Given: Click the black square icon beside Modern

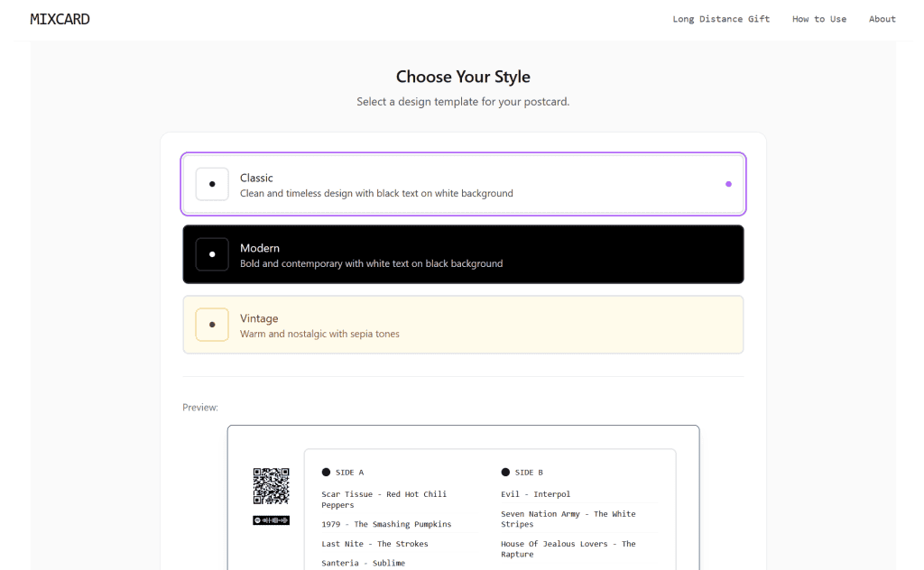Looking at the screenshot, I should pyautogui.click(x=212, y=254).
